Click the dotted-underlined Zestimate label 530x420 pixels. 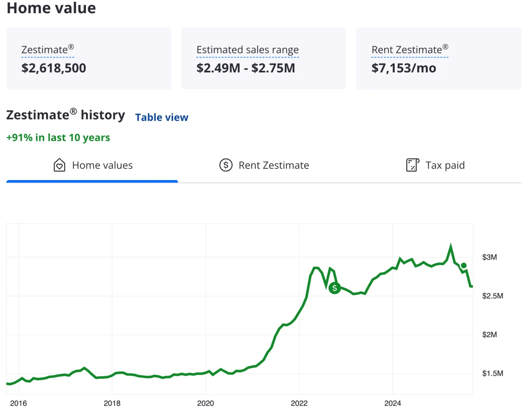44,50
